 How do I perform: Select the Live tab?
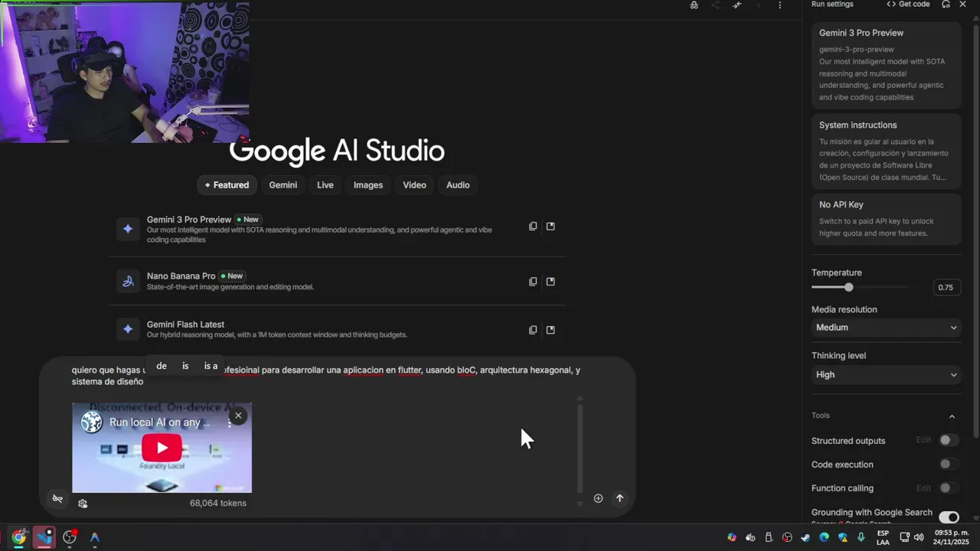pyautogui.click(x=325, y=184)
